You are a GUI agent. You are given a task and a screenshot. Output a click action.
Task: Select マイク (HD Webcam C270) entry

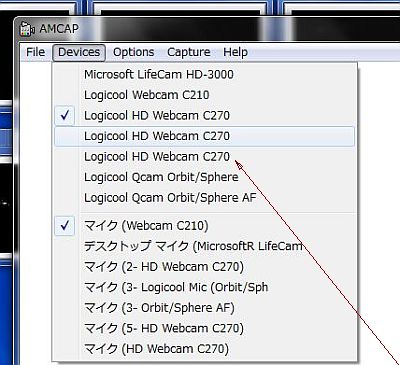pos(205,349)
